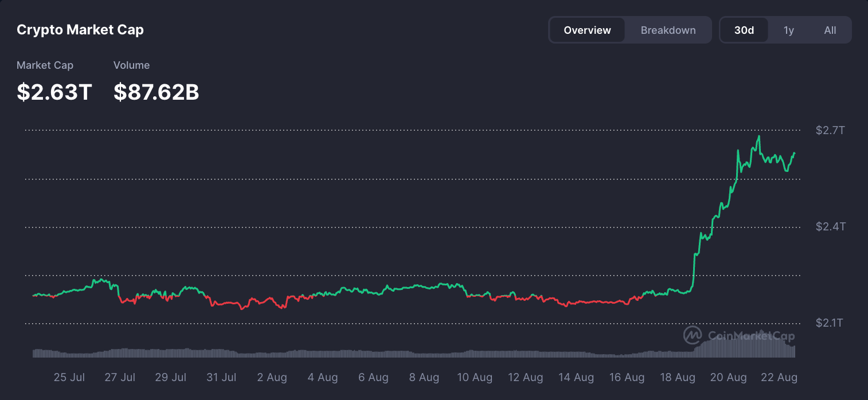Click the Market Cap label
Viewport: 868px width, 400px height.
pyautogui.click(x=45, y=65)
